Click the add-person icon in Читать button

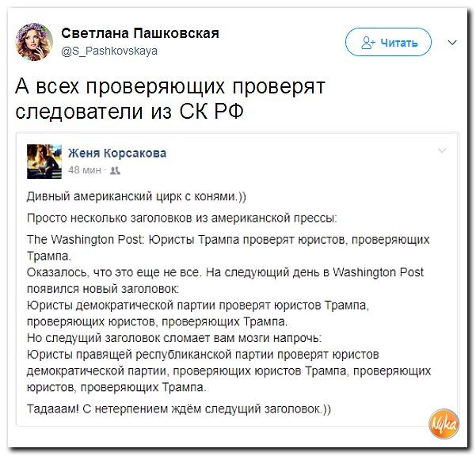click(368, 43)
